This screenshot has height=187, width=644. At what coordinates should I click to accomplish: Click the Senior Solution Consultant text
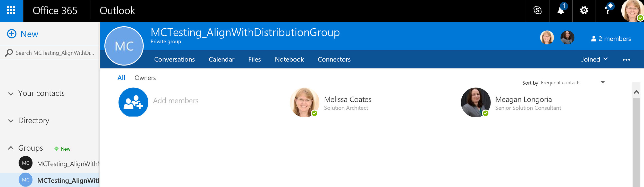(x=528, y=108)
